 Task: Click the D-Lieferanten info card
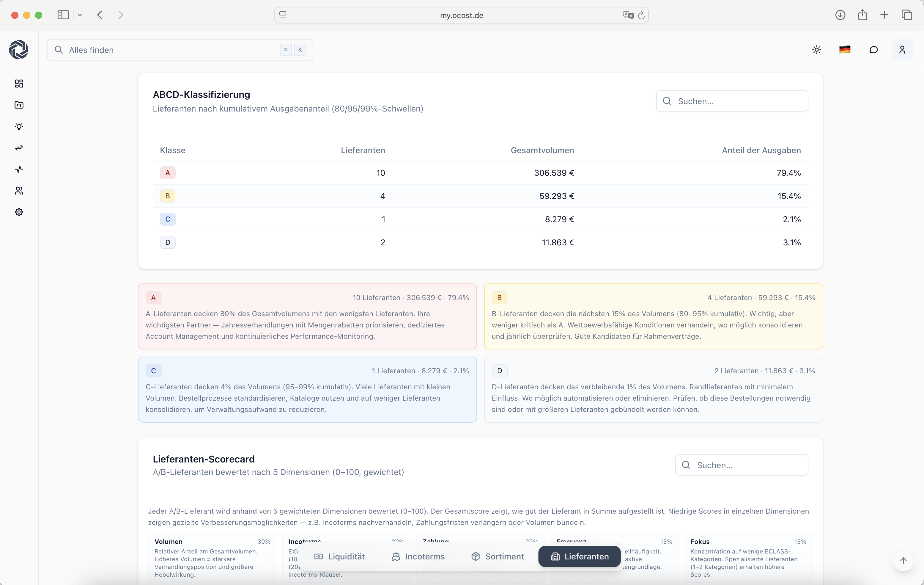(654, 390)
